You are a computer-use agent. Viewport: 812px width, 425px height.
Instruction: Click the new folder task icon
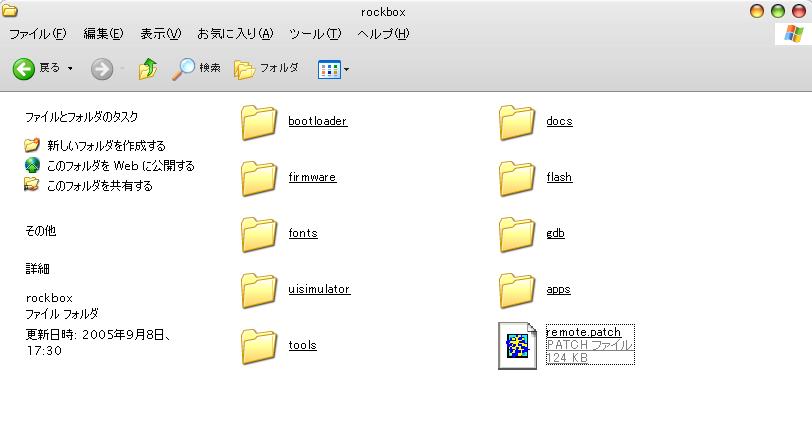coord(32,144)
